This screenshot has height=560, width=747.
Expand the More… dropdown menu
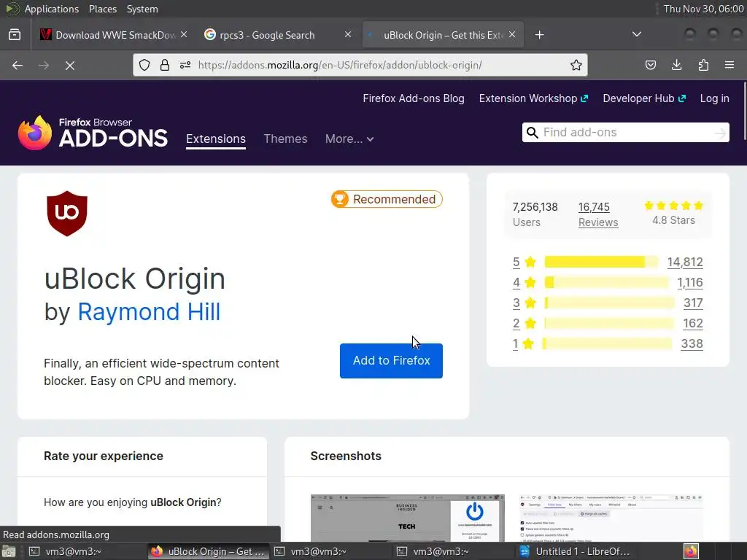(x=349, y=139)
